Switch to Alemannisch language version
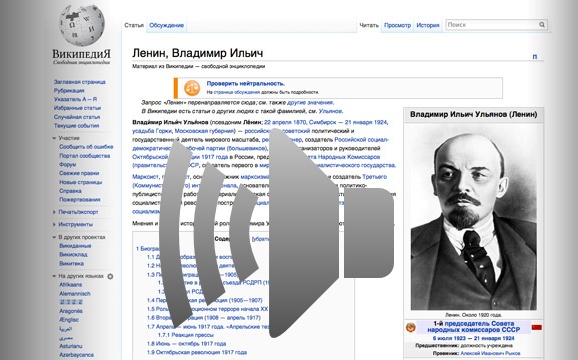The image size is (578, 360). point(74,294)
